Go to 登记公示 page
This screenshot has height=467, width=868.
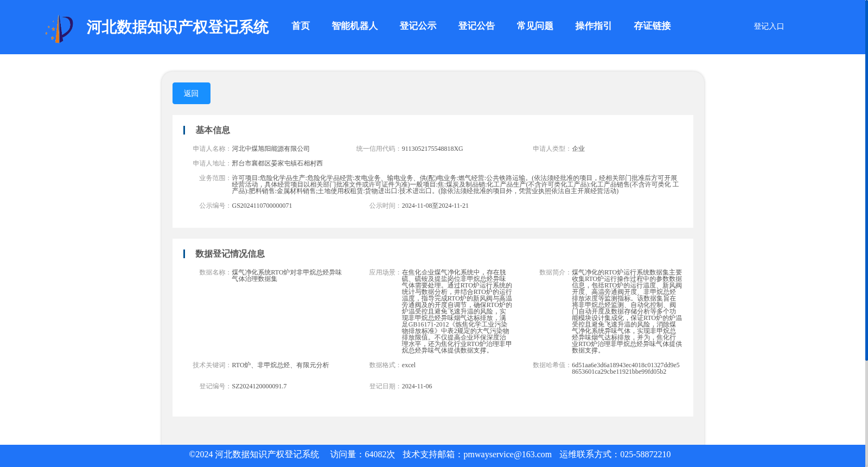[418, 26]
